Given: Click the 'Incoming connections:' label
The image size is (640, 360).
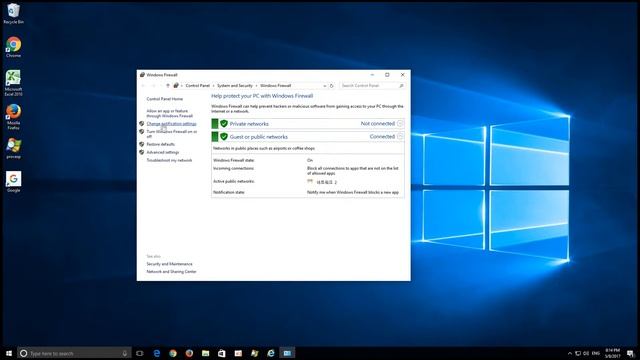Looking at the screenshot, I should coord(233,168).
